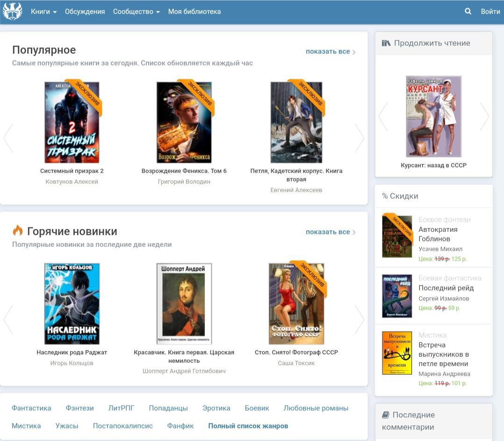Click the Войти login link
Screen dimensions: 504x441
click(x=490, y=12)
